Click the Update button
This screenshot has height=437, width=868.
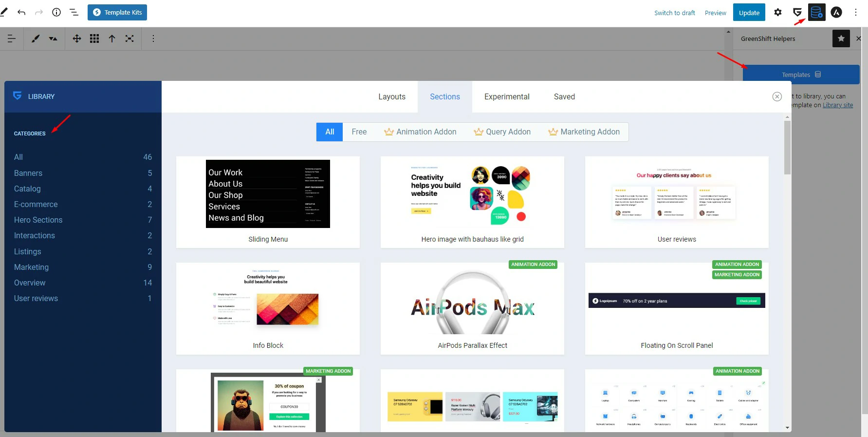pos(749,12)
